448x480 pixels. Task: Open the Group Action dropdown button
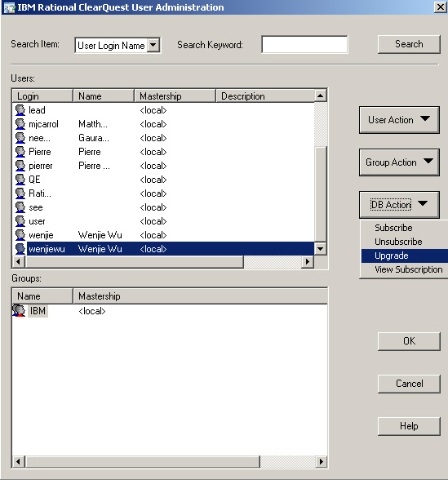click(399, 162)
